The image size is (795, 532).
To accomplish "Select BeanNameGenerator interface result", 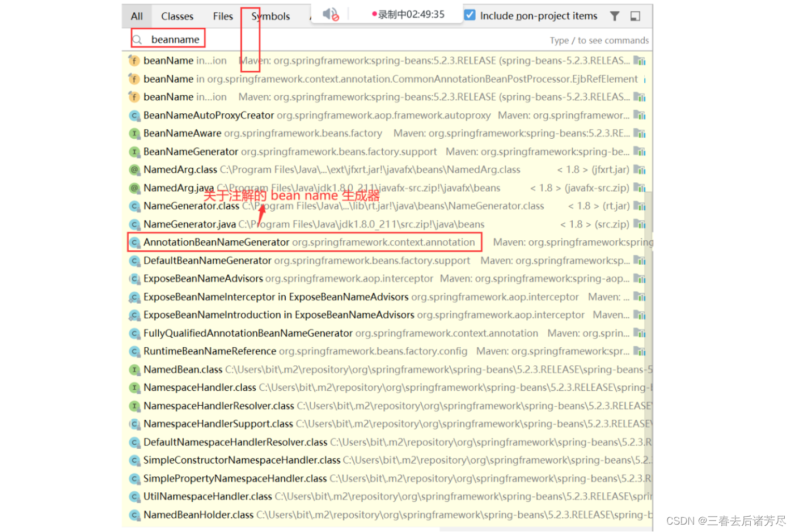I will pyautogui.click(x=388, y=151).
